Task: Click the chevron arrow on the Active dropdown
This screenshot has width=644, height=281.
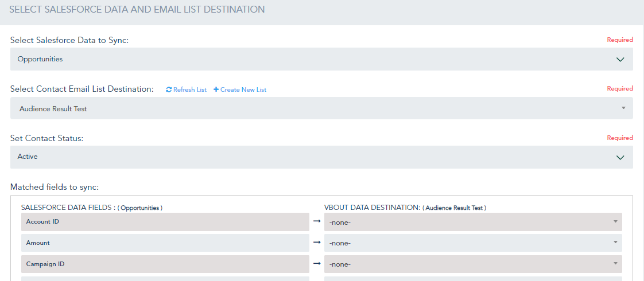Action: pyautogui.click(x=620, y=158)
